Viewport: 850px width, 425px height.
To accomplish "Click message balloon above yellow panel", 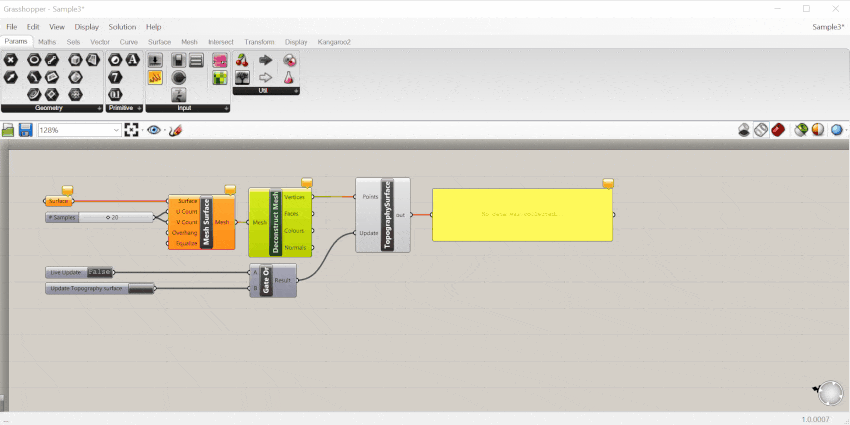I will tap(608, 183).
